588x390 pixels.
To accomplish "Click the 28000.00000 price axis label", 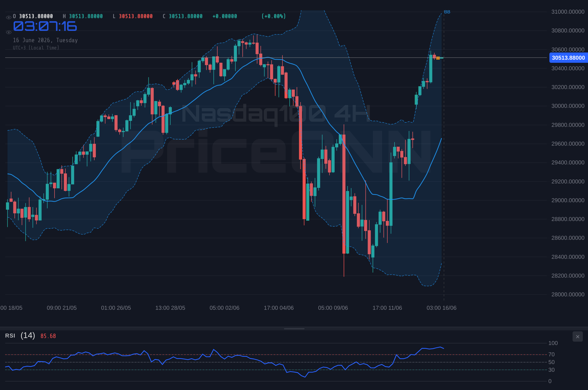I will pos(568,294).
